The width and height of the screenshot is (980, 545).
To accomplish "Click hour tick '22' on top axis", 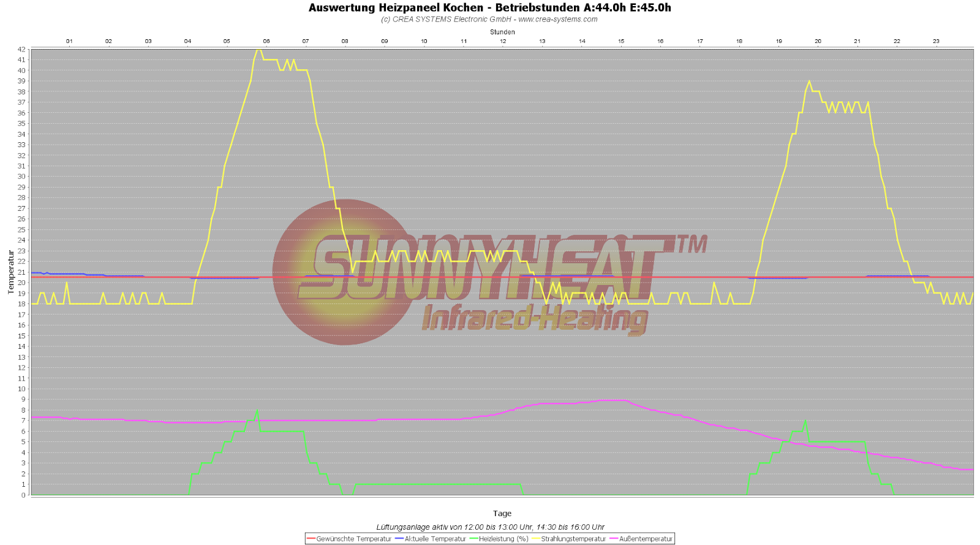I will click(x=897, y=41).
